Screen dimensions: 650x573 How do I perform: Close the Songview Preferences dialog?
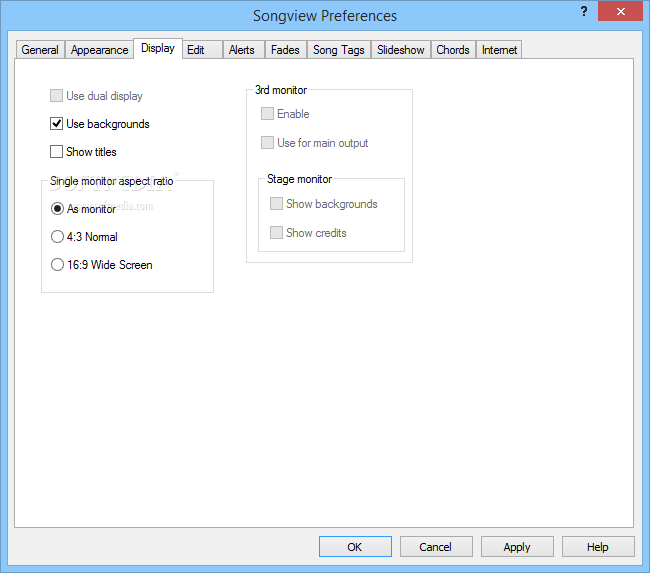pyautogui.click(x=621, y=11)
